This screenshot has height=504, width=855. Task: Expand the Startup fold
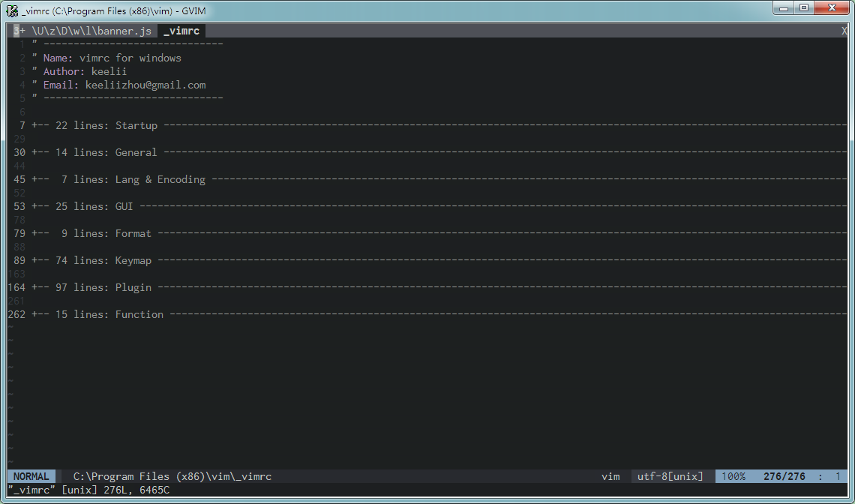point(439,125)
